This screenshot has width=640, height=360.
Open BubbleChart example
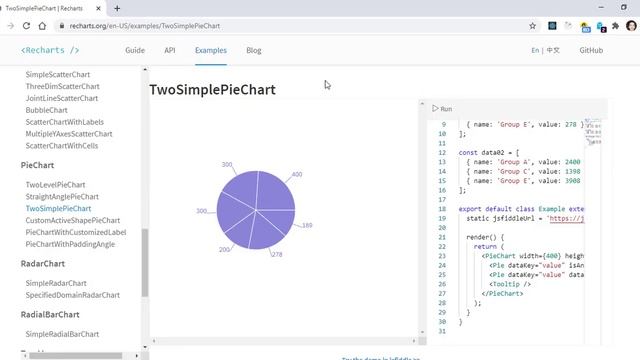[47, 110]
